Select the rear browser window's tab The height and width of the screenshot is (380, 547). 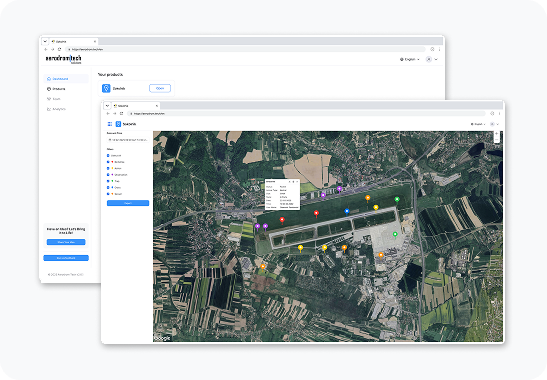pos(74,41)
